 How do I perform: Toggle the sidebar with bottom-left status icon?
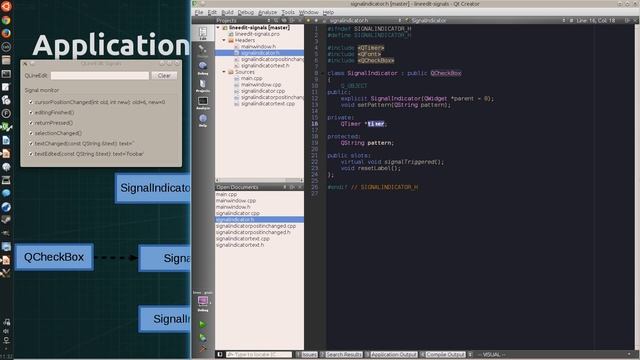click(220, 355)
